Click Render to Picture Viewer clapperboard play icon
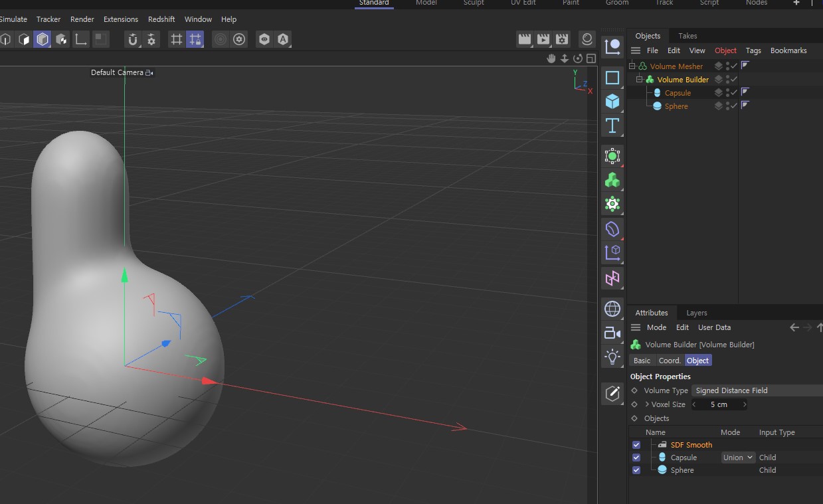 tap(543, 39)
